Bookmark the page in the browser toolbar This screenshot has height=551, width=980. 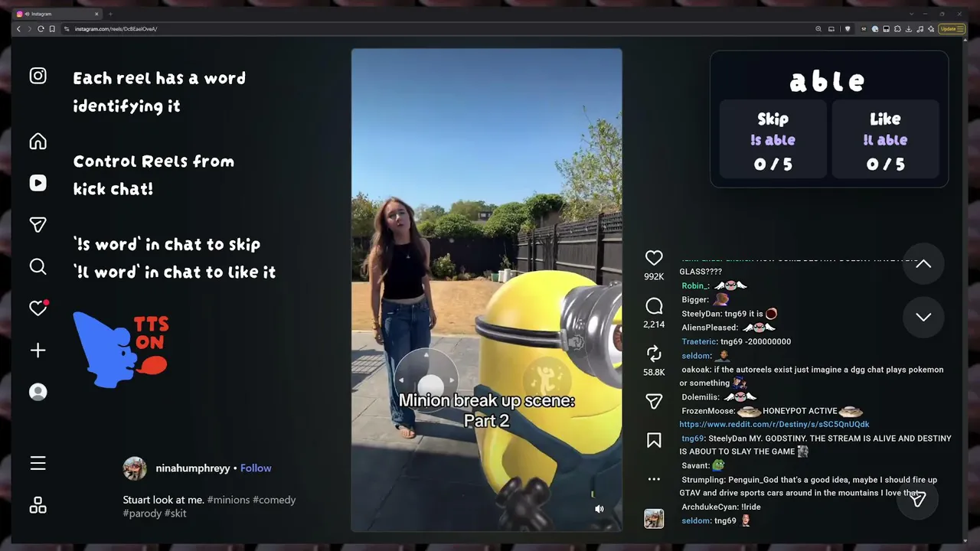52,29
